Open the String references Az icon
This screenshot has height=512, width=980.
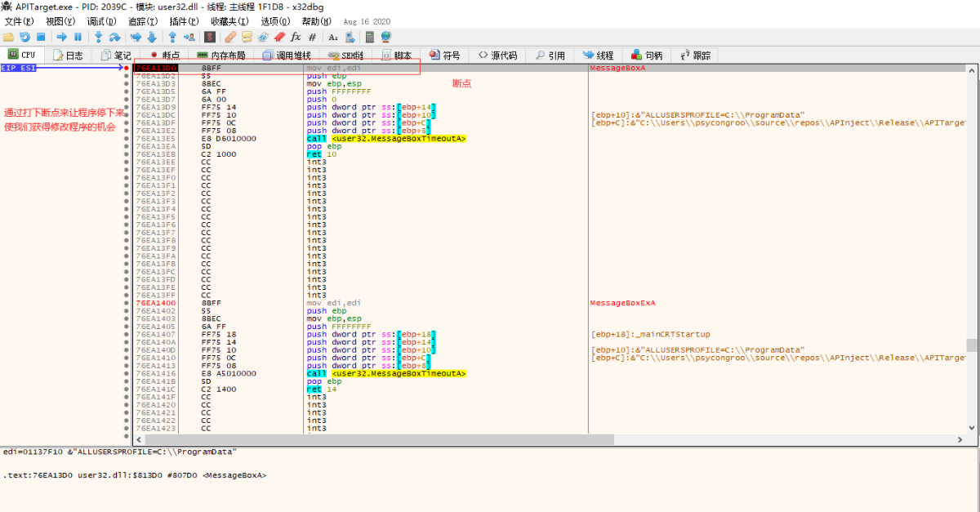point(333,37)
